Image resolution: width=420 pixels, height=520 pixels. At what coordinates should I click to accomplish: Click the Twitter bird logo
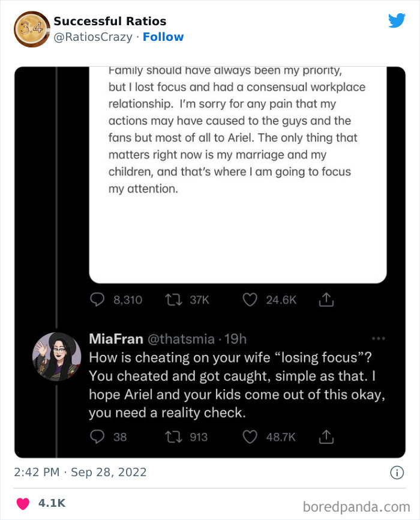[x=397, y=20]
